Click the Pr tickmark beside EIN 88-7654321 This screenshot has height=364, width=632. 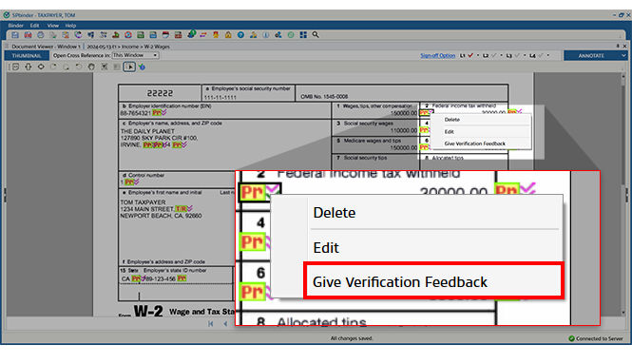157,113
